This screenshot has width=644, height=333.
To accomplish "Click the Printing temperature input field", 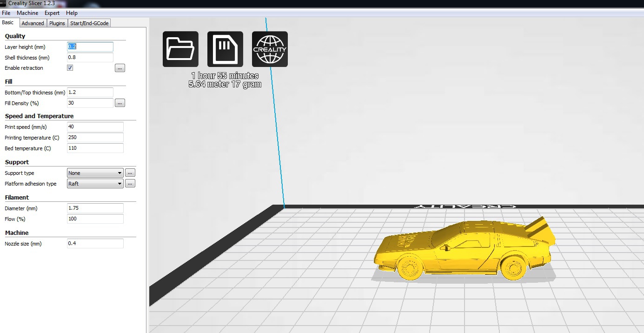I will (95, 138).
